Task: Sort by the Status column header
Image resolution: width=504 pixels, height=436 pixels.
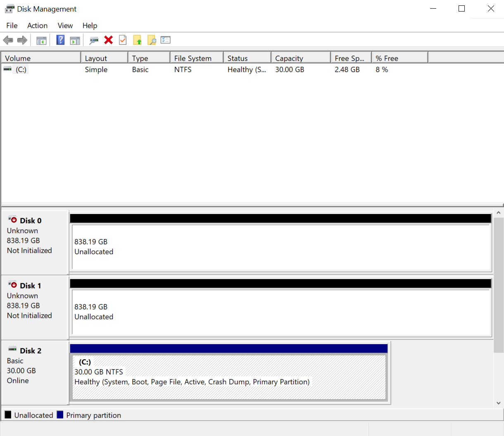Action: tap(247, 58)
